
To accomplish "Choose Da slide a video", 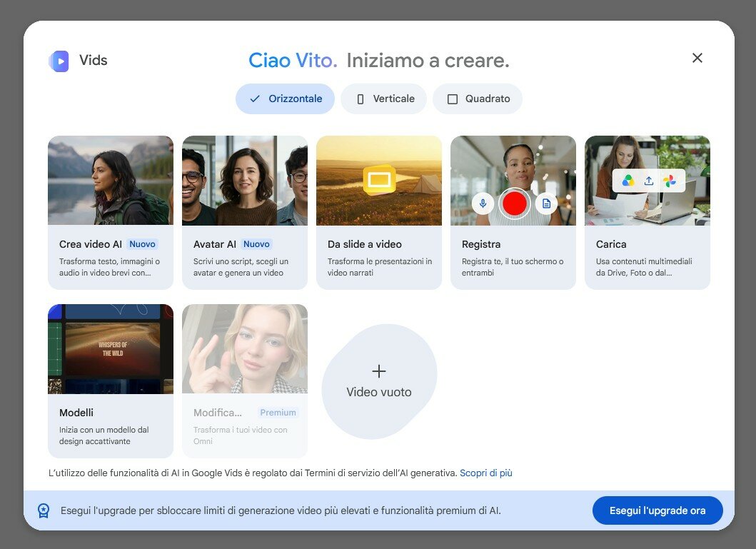I will (x=379, y=213).
